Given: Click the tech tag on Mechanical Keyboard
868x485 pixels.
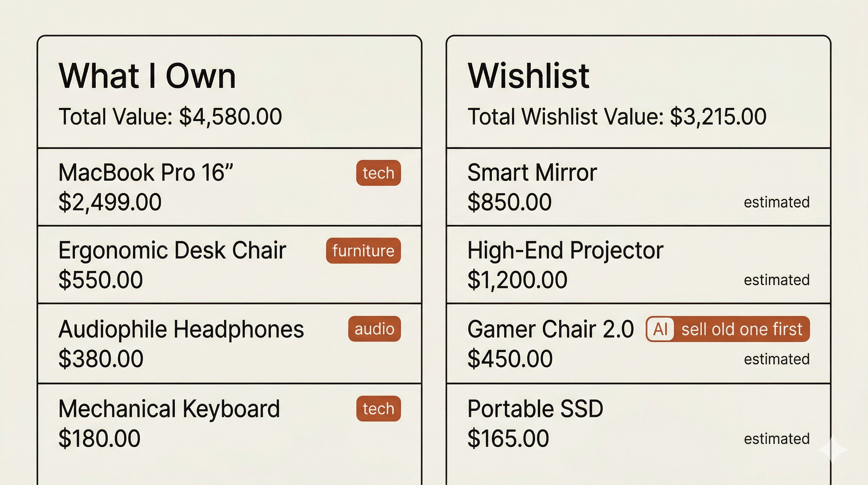Looking at the screenshot, I should pyautogui.click(x=378, y=409).
